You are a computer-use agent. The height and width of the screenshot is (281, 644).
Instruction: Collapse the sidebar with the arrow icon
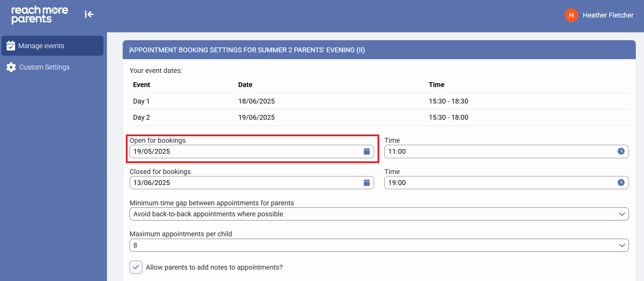(89, 14)
